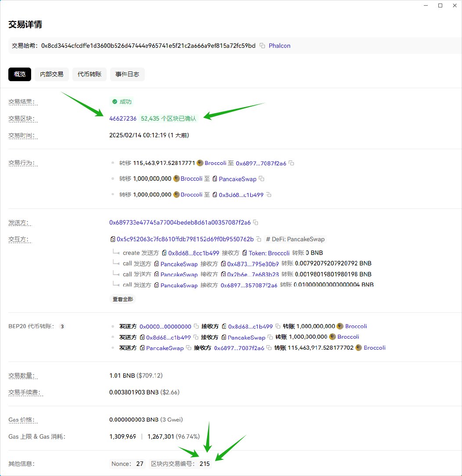Screen dimensions: 462x476
Task: Select transaction time 2025/02/14 00:12:19
Action: pyautogui.click(x=149, y=135)
